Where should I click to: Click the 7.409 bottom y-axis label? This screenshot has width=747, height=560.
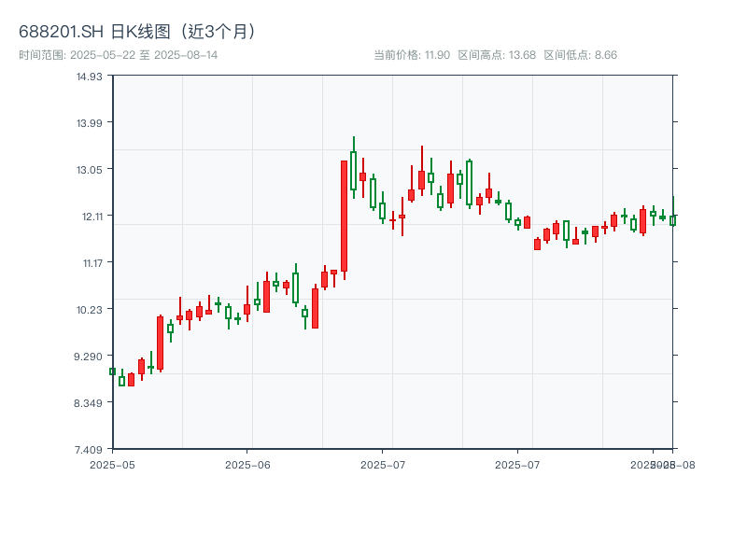pyautogui.click(x=89, y=450)
